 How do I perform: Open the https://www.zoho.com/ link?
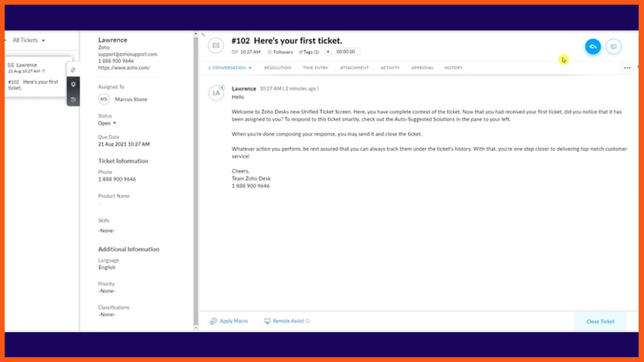tap(124, 68)
